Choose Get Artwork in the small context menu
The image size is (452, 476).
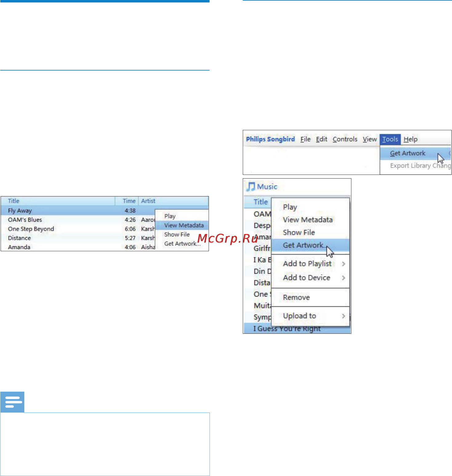point(182,244)
